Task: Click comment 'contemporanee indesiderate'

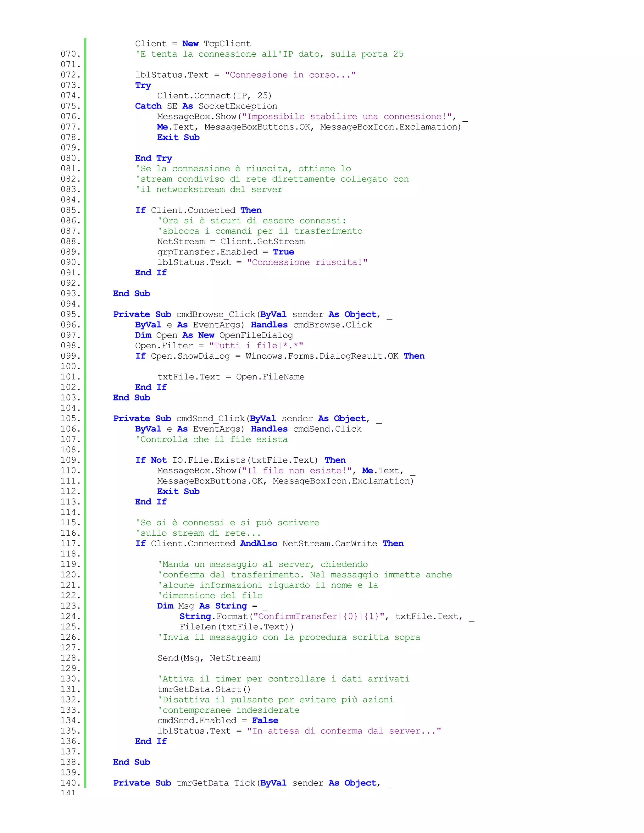Action: (x=228, y=710)
